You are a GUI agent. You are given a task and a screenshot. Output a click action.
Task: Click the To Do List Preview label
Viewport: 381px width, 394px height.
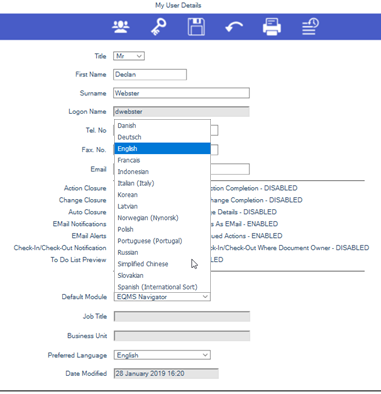pos(78,260)
